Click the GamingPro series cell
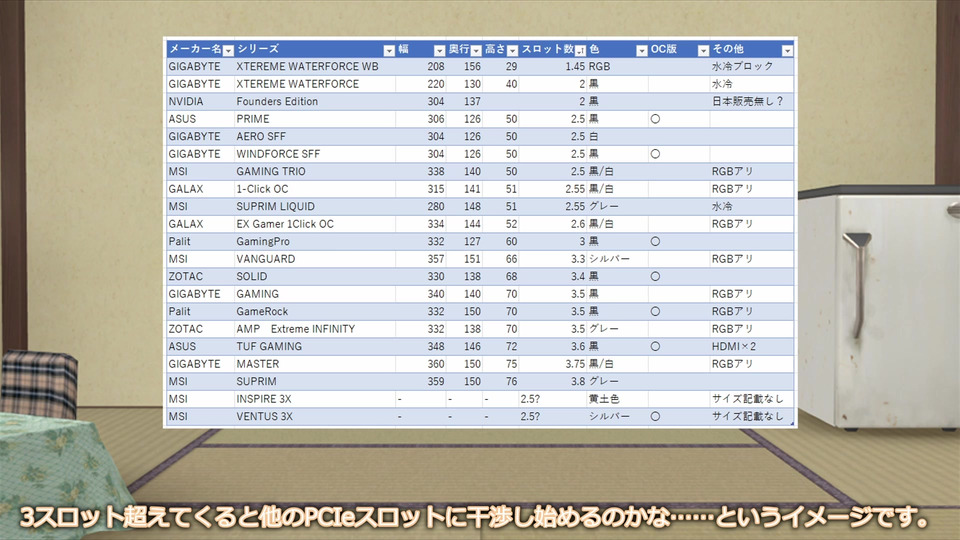 [x=315, y=241]
